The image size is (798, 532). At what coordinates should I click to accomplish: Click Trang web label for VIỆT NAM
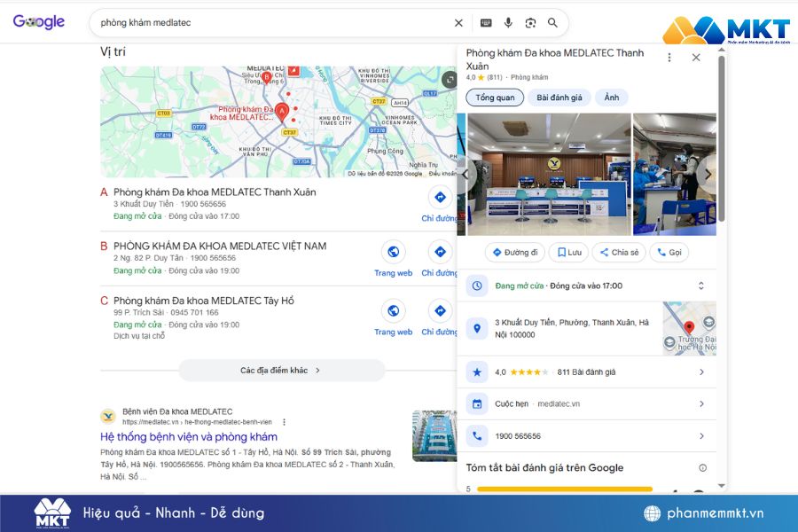tap(393, 273)
